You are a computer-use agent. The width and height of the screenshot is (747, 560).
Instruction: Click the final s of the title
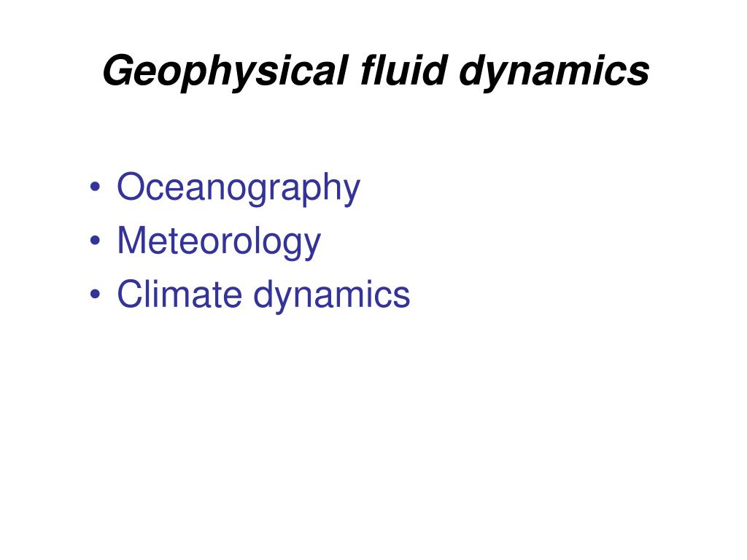coord(638,74)
